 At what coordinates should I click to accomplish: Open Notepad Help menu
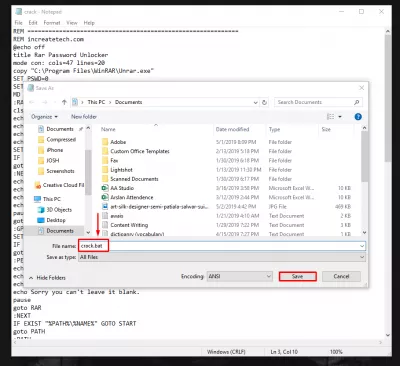(89, 23)
